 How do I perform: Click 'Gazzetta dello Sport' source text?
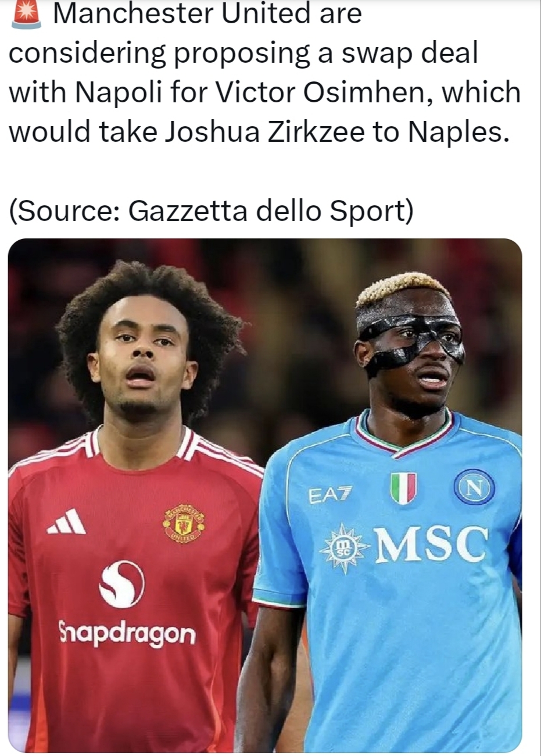pos(270,212)
